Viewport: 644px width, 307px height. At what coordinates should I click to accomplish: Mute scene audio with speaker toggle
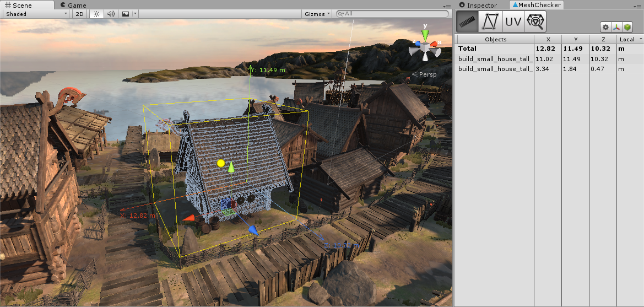coord(110,14)
